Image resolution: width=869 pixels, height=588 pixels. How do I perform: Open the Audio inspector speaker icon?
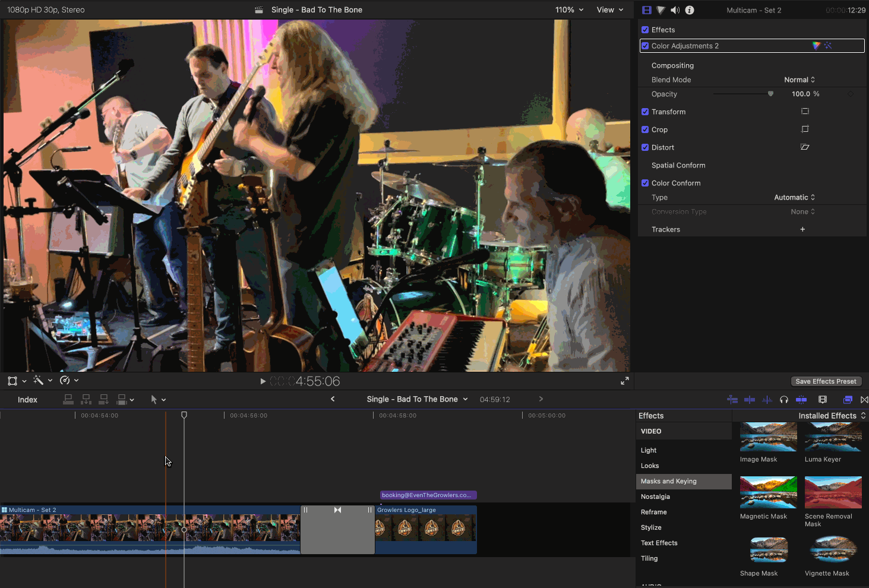pyautogui.click(x=675, y=10)
